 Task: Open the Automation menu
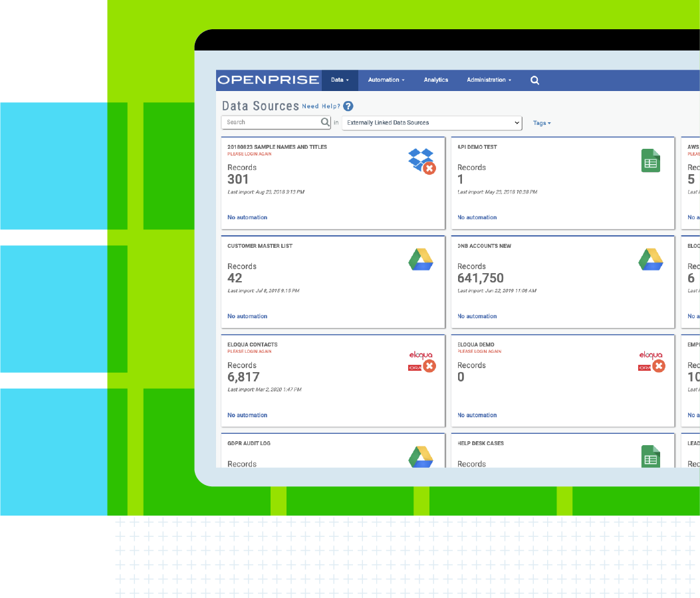[386, 80]
